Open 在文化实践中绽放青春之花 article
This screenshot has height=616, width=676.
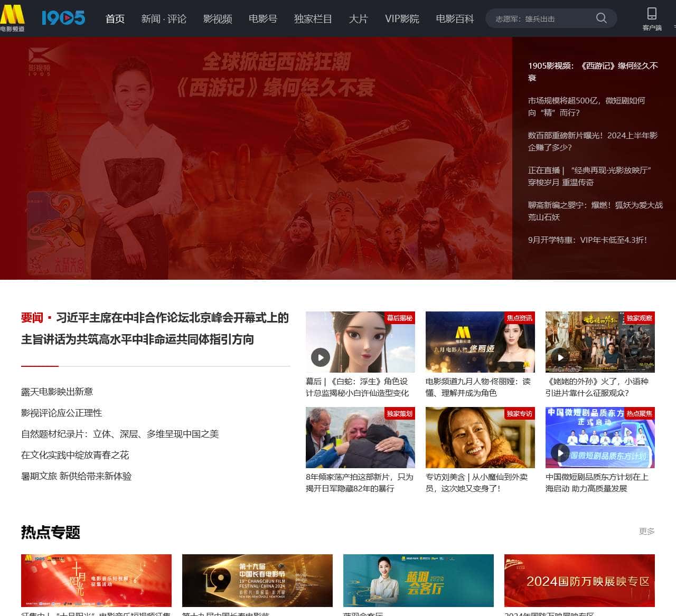pos(75,455)
